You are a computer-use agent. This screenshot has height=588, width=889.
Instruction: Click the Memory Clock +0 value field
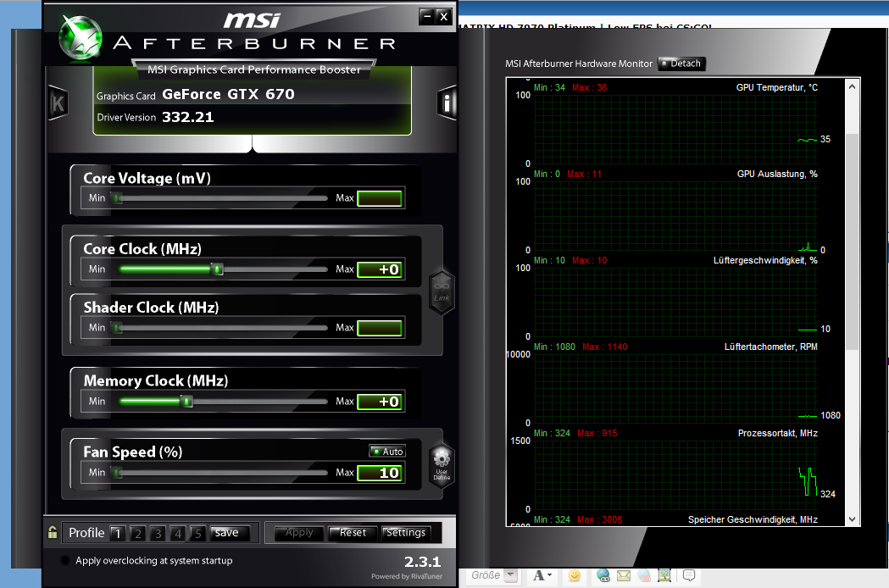[x=380, y=402]
